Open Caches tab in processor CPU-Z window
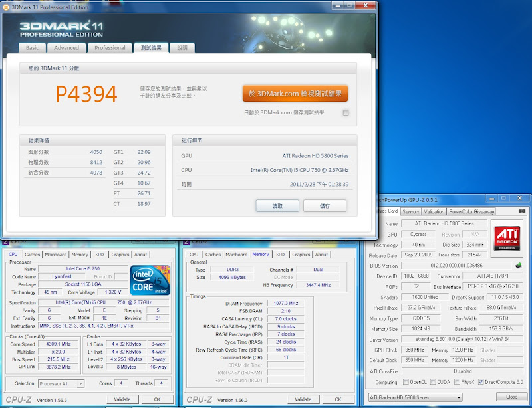This screenshot has width=532, height=408. coord(32,255)
